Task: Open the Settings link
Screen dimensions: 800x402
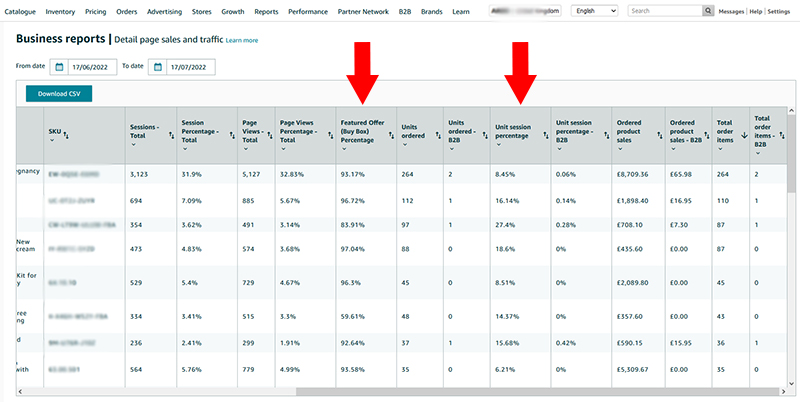Action: (779, 11)
